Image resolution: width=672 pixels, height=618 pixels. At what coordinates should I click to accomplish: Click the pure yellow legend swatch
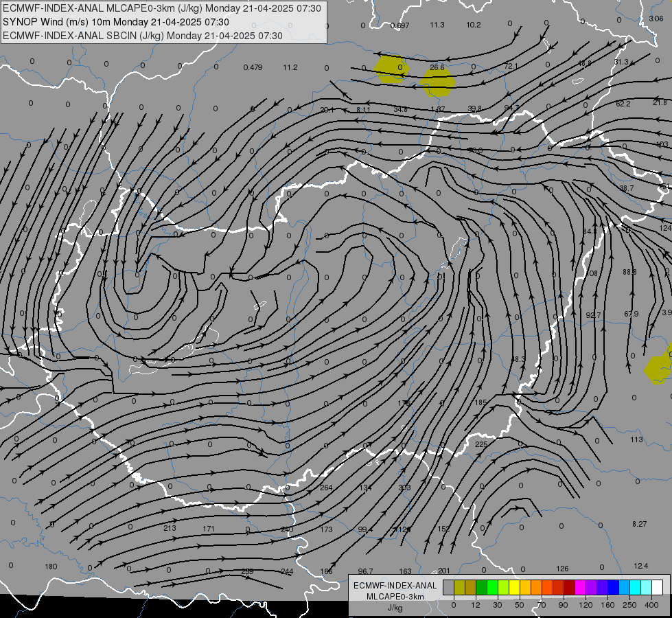(514, 588)
